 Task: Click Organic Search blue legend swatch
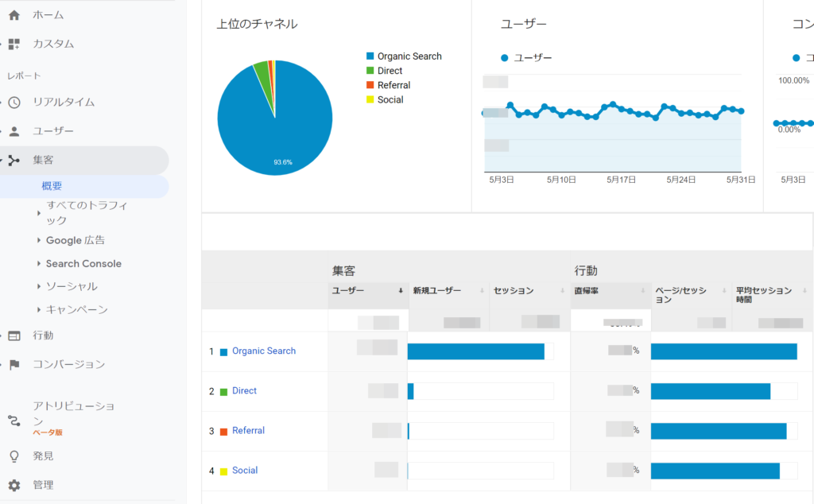click(x=370, y=56)
